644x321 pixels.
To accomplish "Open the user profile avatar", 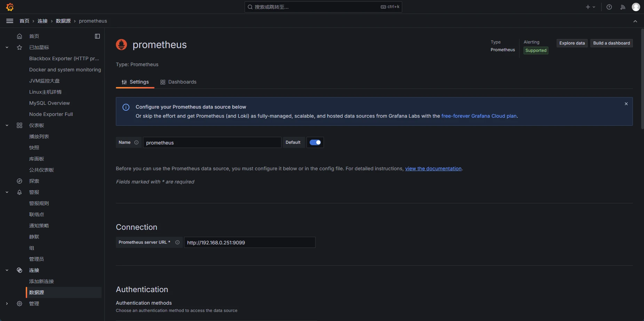I will [636, 7].
